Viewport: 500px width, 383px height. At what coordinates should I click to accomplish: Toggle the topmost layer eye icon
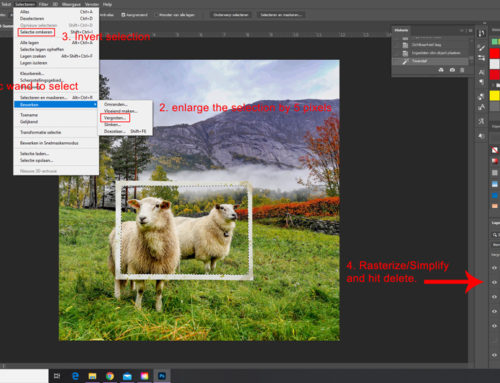tap(494, 268)
